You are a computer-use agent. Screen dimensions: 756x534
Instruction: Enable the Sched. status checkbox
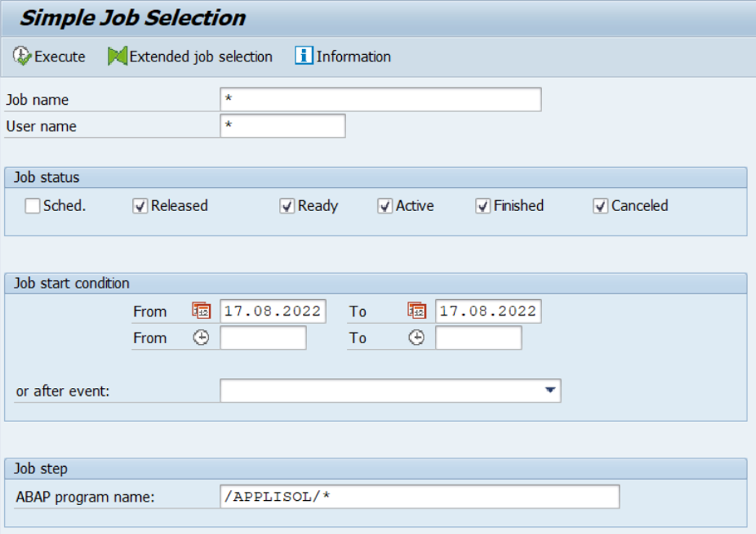pos(33,206)
